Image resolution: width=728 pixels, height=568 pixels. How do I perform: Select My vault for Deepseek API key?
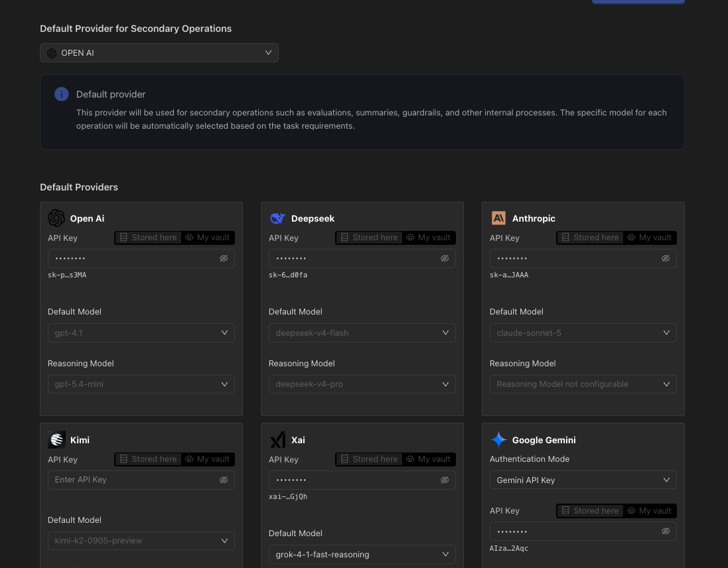429,238
